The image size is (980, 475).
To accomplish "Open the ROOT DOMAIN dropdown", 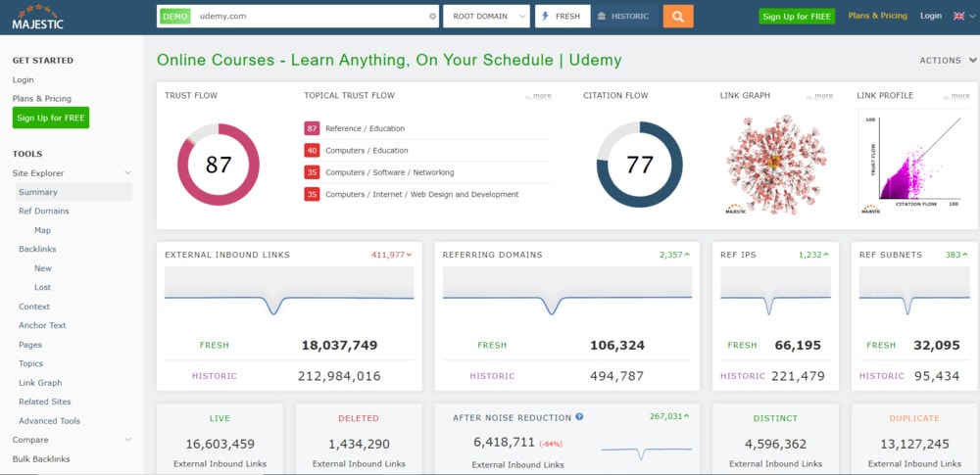I will 486,17.
